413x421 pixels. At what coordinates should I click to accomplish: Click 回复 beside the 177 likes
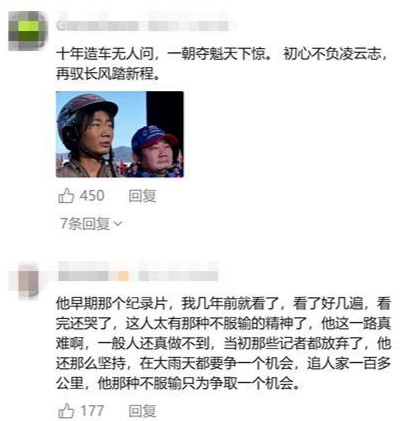[x=142, y=411]
